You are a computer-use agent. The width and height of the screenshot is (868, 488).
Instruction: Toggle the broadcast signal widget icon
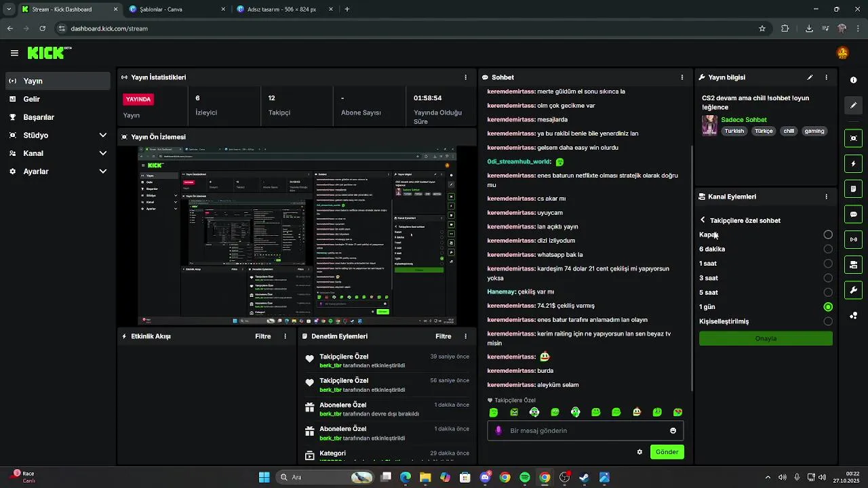pos(853,239)
